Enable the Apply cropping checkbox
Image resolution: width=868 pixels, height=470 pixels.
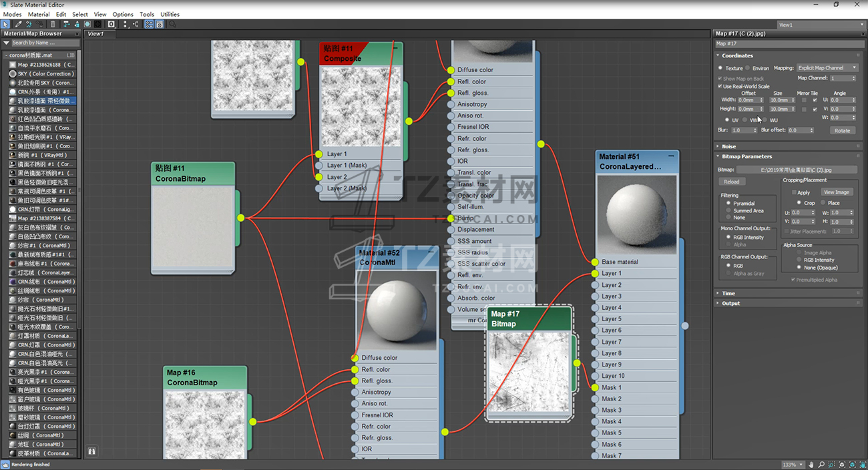[x=794, y=192]
